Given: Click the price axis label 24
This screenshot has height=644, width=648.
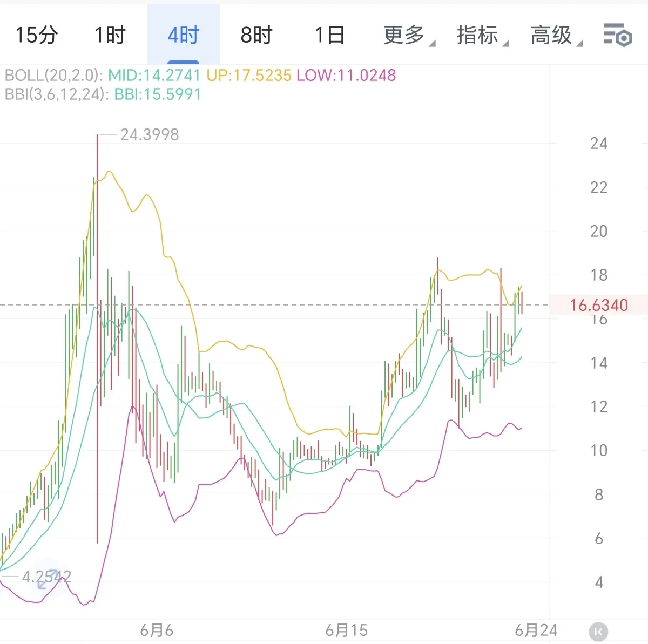Looking at the screenshot, I should click(599, 144).
